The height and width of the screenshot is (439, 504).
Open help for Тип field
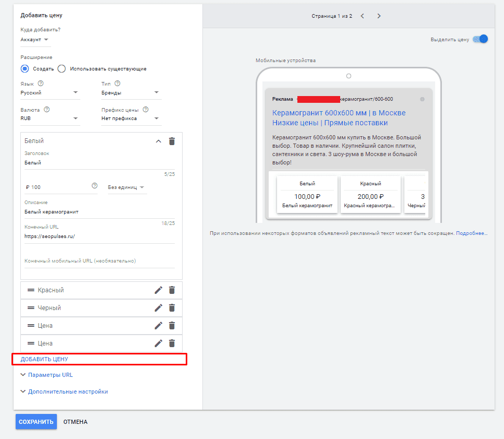[x=117, y=84]
